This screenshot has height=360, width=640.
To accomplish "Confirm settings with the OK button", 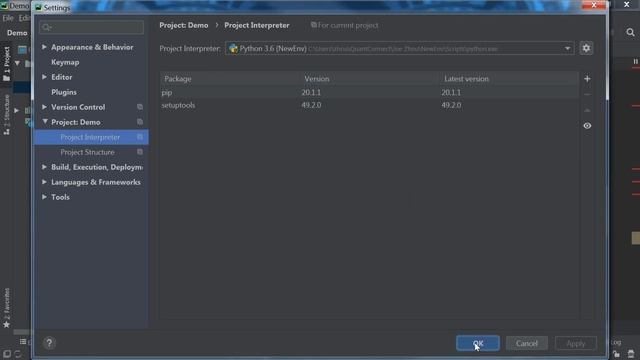I will [478, 343].
